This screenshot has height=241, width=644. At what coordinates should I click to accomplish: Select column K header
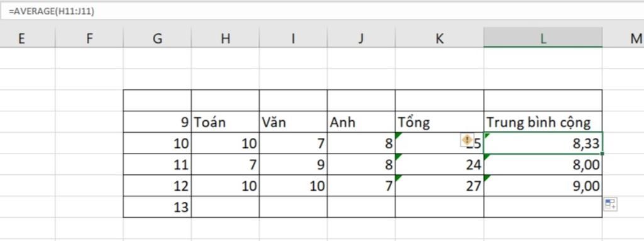tap(440, 38)
